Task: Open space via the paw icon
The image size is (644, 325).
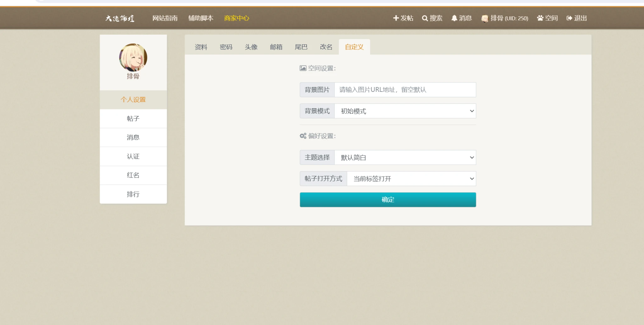Action: [540, 18]
